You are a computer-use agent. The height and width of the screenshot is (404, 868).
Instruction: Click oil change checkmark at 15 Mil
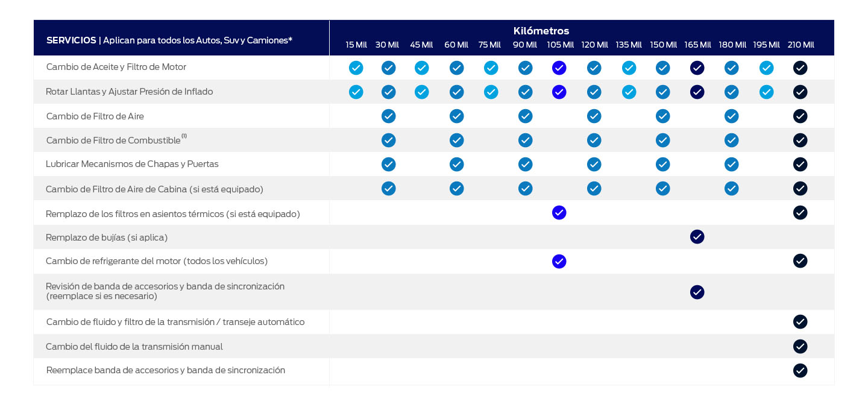coord(356,68)
